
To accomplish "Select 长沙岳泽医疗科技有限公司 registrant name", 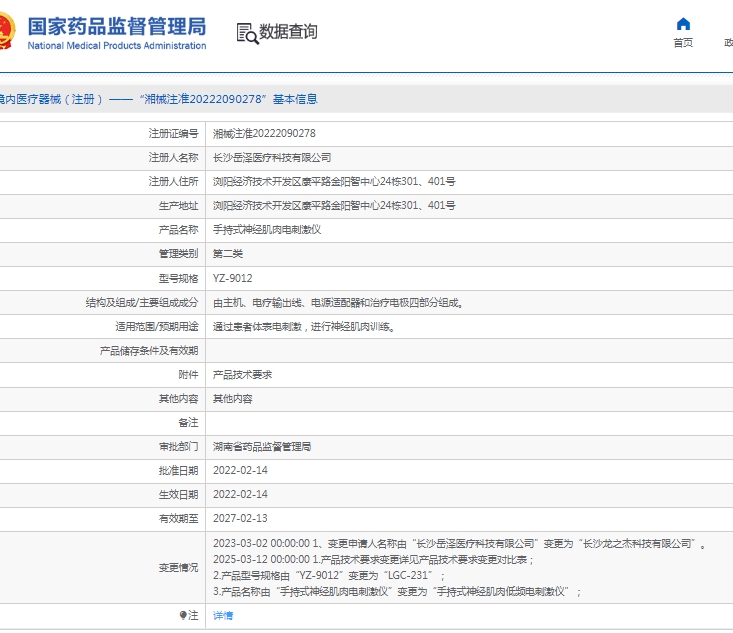I will tap(272, 158).
